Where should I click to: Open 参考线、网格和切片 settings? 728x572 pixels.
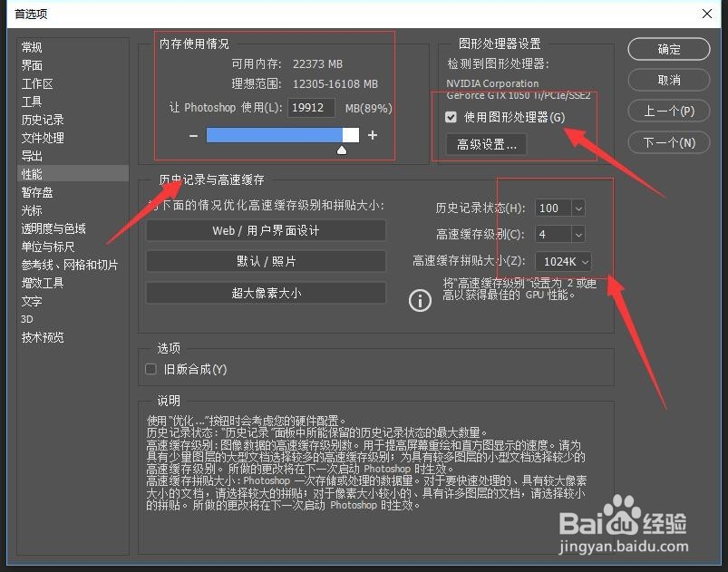(70, 265)
